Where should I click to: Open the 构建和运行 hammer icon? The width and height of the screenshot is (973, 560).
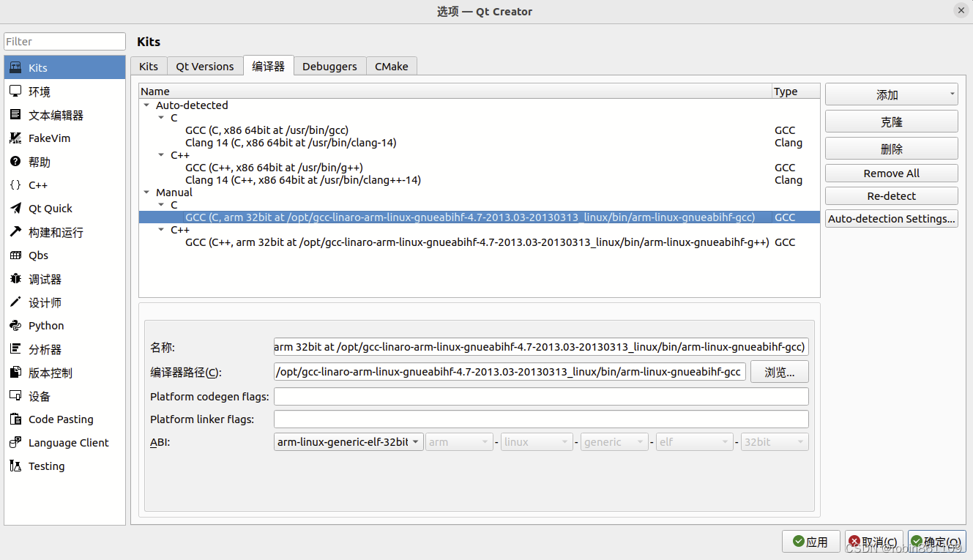pos(15,231)
